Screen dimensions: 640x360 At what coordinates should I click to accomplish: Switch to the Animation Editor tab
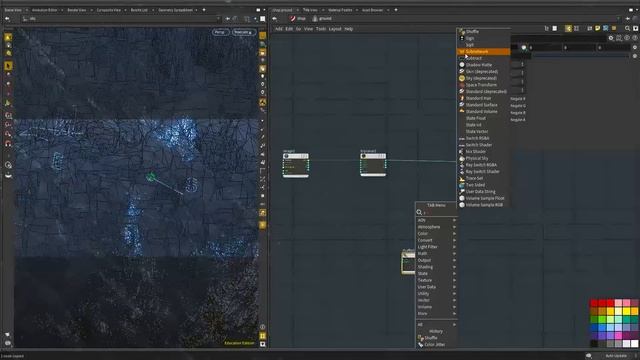pyautogui.click(x=44, y=10)
